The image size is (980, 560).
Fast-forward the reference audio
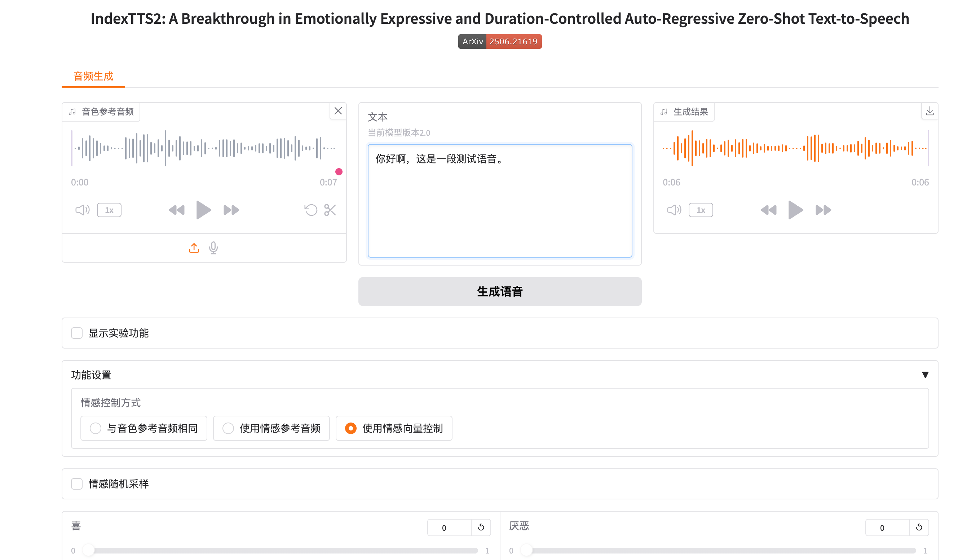231,210
